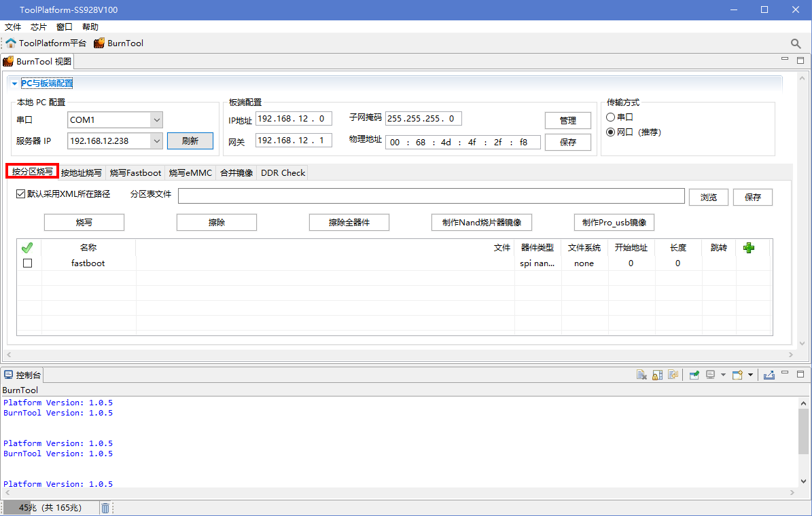This screenshot has height=516, width=812.
Task: Click the 分区表文件 path input field
Action: (x=431, y=196)
